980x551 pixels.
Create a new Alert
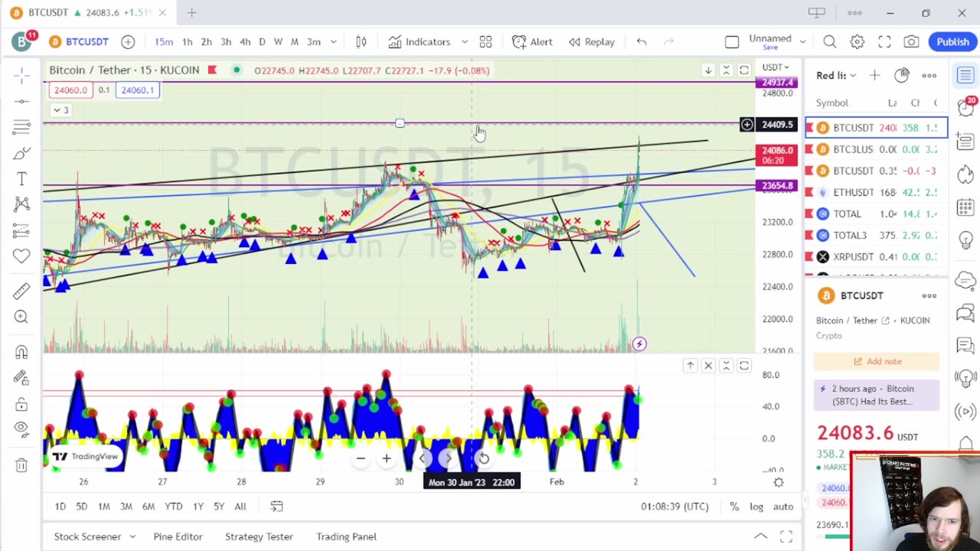[532, 42]
